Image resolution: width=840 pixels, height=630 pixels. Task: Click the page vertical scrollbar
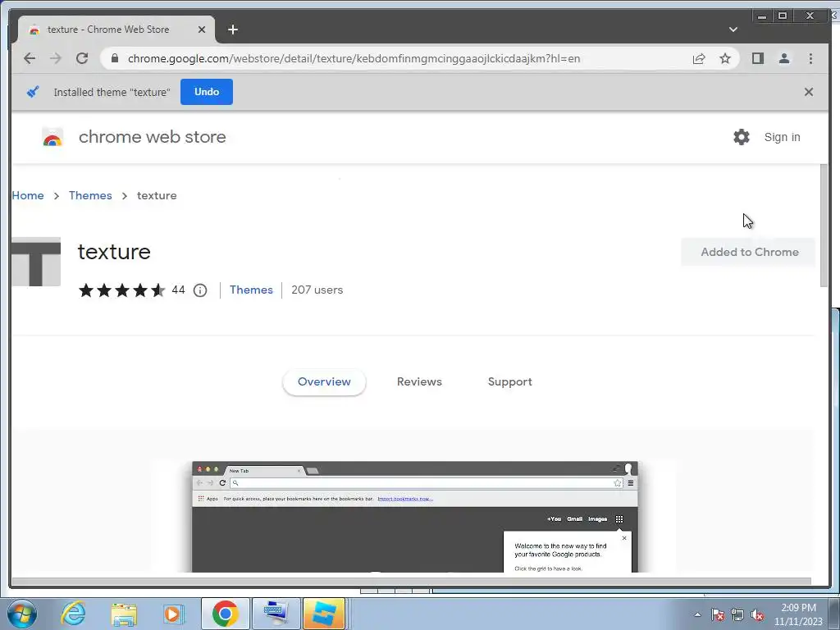pyautogui.click(x=824, y=226)
